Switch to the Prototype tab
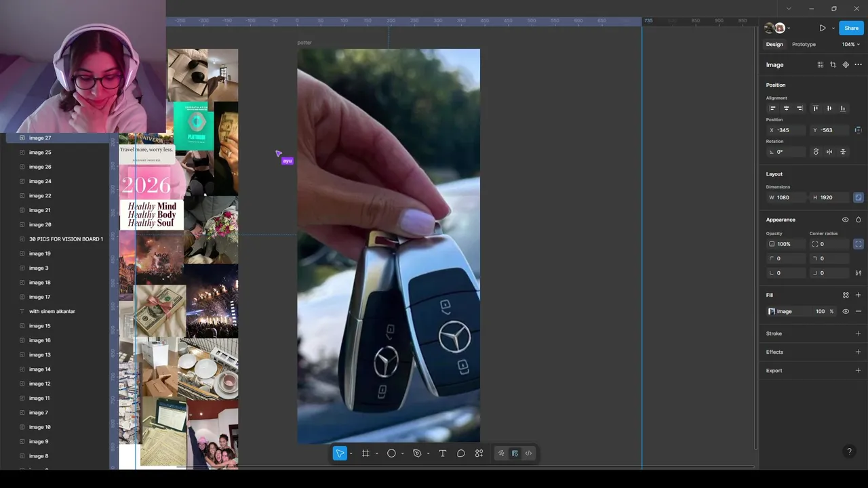Viewport: 868px width, 488px height. coord(804,45)
